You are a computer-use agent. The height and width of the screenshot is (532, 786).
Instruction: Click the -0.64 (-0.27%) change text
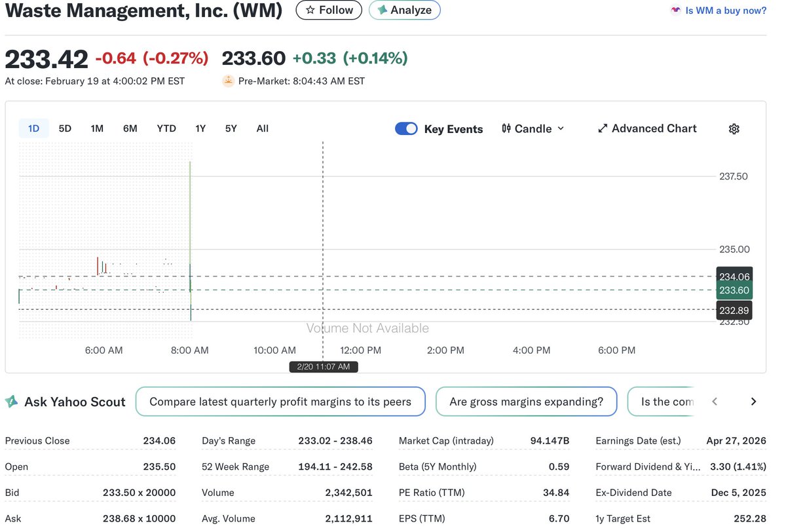pyautogui.click(x=152, y=58)
